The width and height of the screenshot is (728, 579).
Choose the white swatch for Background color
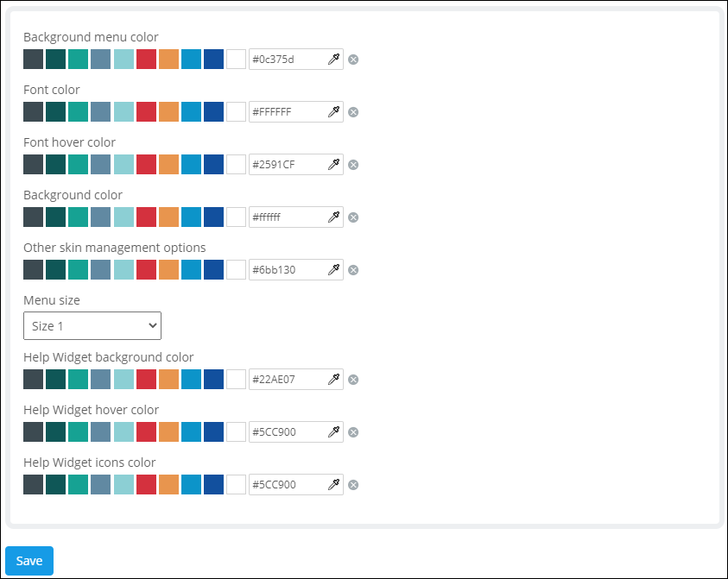point(236,217)
